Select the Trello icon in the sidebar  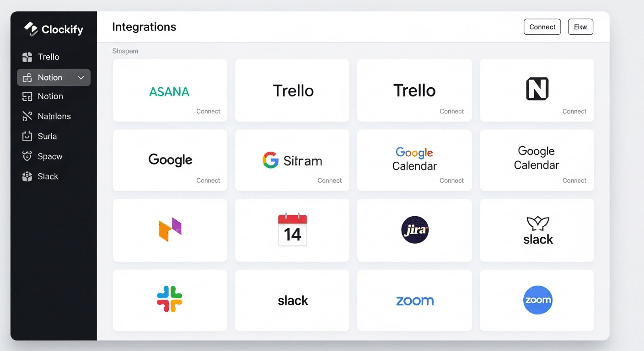[27, 57]
